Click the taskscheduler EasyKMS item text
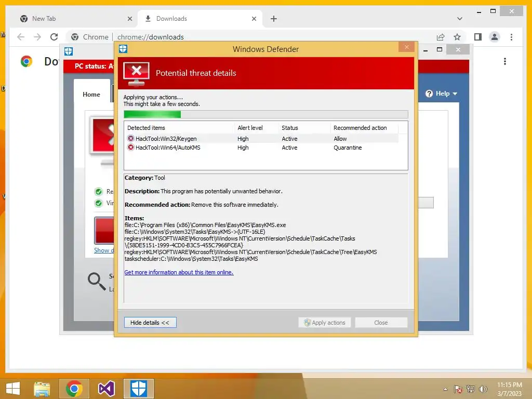The width and height of the screenshot is (532, 399). tap(191, 259)
